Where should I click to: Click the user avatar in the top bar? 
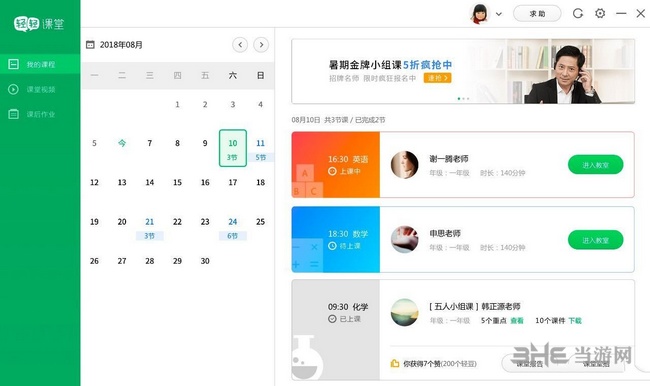click(x=480, y=14)
